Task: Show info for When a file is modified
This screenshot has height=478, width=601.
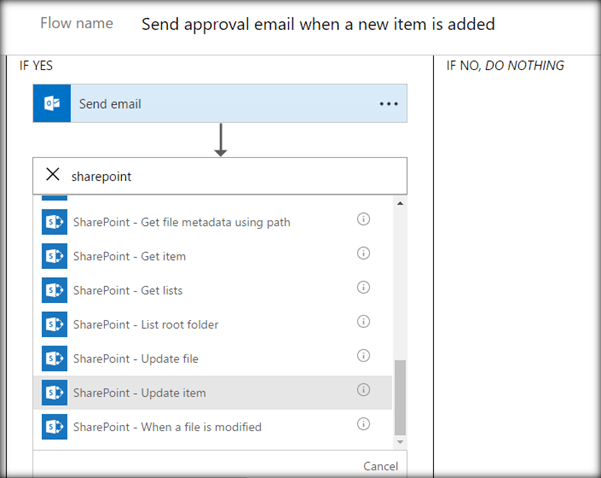Action: (364, 425)
